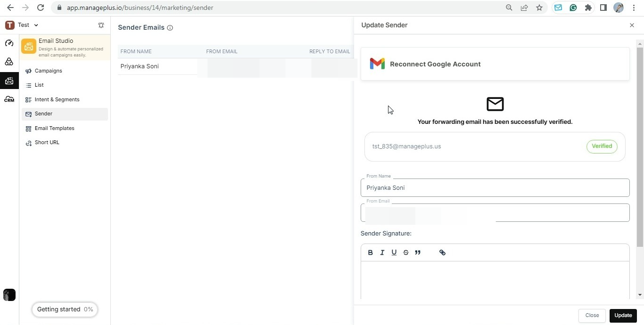The width and height of the screenshot is (644, 325).
Task: Insert link in signature editor
Action: pos(442,252)
